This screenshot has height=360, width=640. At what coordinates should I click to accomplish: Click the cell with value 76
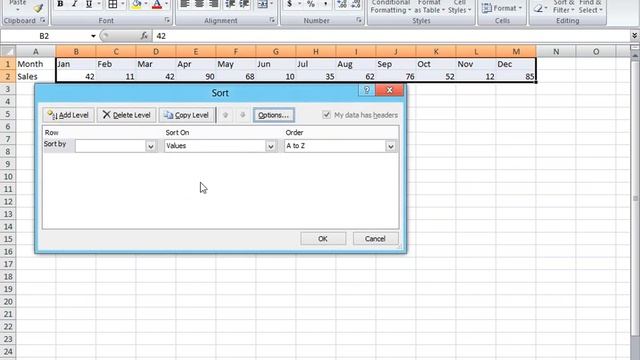click(396, 76)
